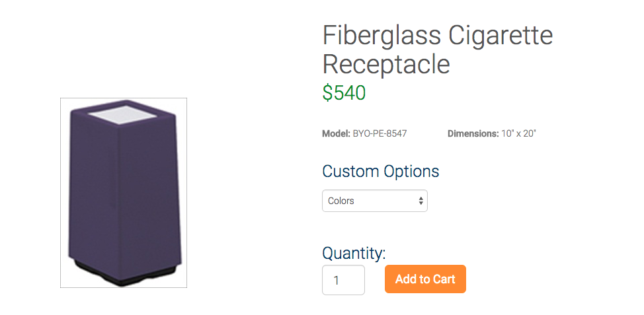This screenshot has width=644, height=315.
Task: Click the up-down arrows on Colors select
Action: (421, 201)
